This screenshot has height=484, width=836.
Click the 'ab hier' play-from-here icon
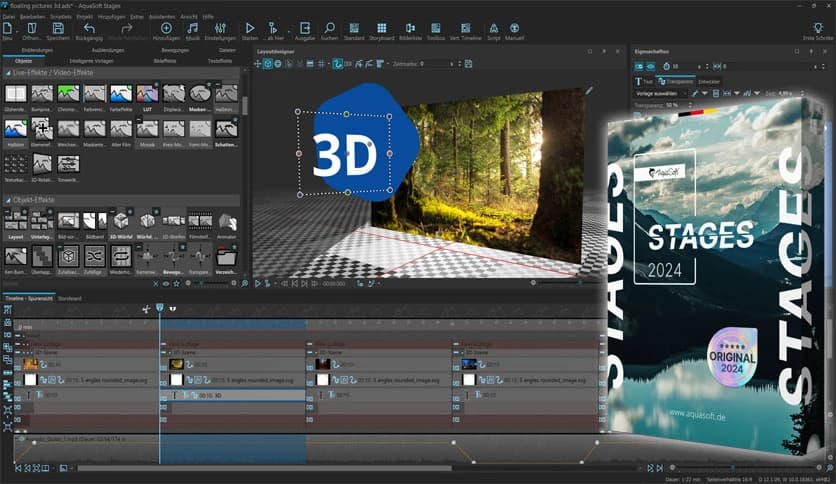273,28
